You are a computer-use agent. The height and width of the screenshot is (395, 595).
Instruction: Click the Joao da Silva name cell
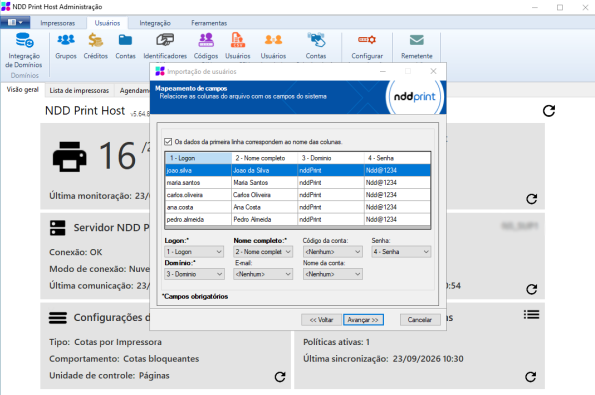[x=265, y=170]
